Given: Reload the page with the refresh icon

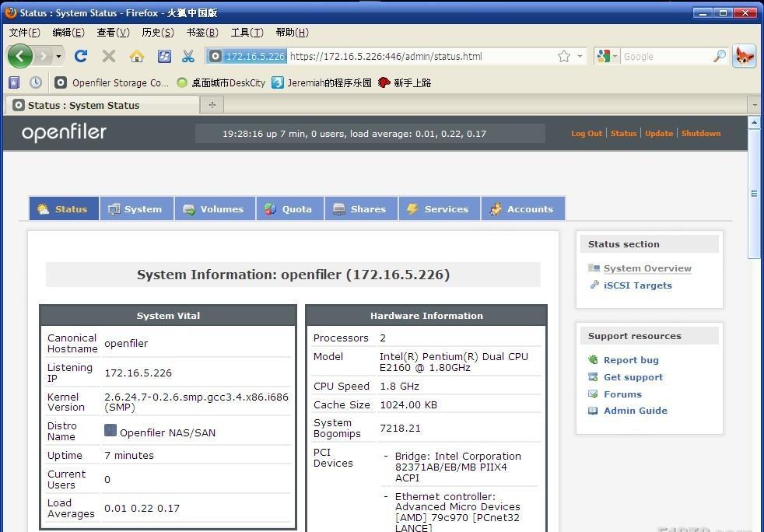Looking at the screenshot, I should pyautogui.click(x=81, y=56).
